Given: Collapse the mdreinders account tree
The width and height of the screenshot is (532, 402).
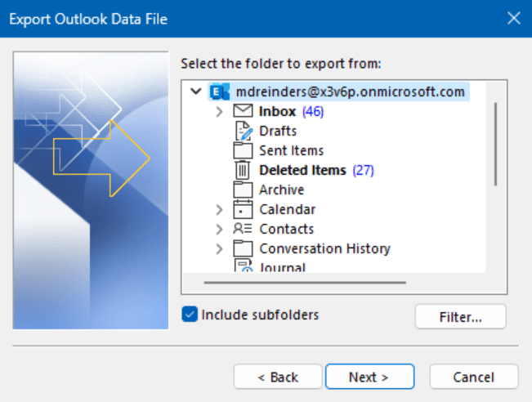Looking at the screenshot, I should click(196, 92).
